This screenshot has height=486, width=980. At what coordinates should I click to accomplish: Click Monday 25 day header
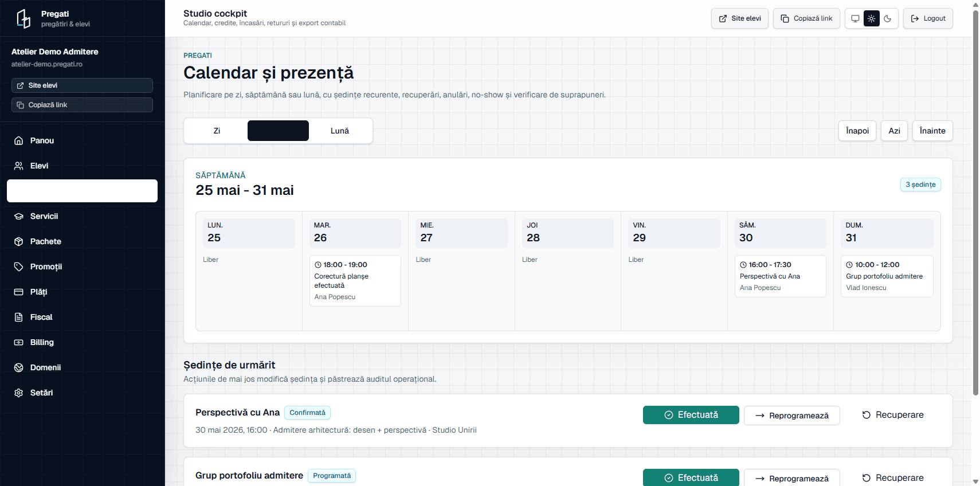(x=249, y=233)
